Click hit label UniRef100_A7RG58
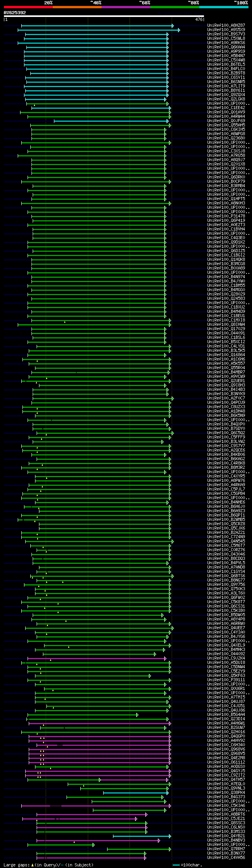Image resolution: width=252 pixels, height=868 pixels. pyautogui.click(x=226, y=156)
